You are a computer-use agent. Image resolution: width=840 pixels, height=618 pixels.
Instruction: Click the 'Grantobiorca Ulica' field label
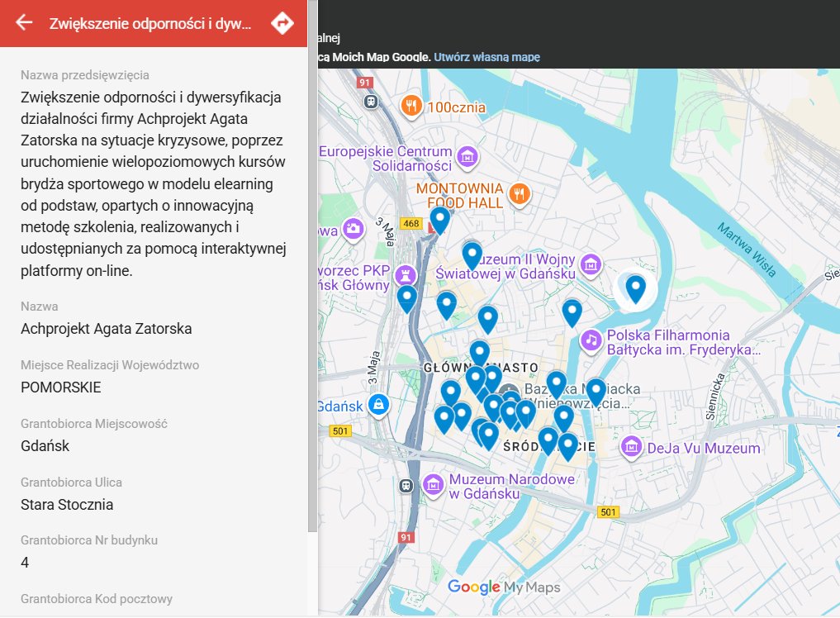(x=71, y=483)
